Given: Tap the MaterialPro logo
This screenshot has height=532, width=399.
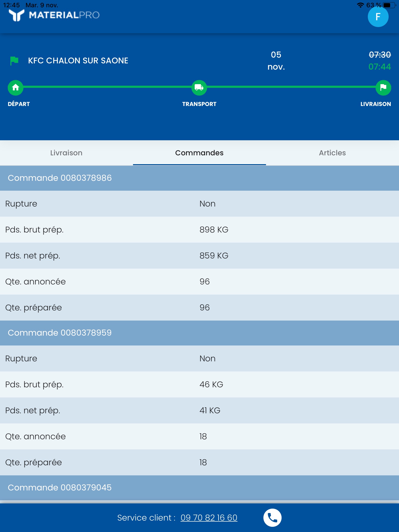Looking at the screenshot, I should click(x=54, y=15).
